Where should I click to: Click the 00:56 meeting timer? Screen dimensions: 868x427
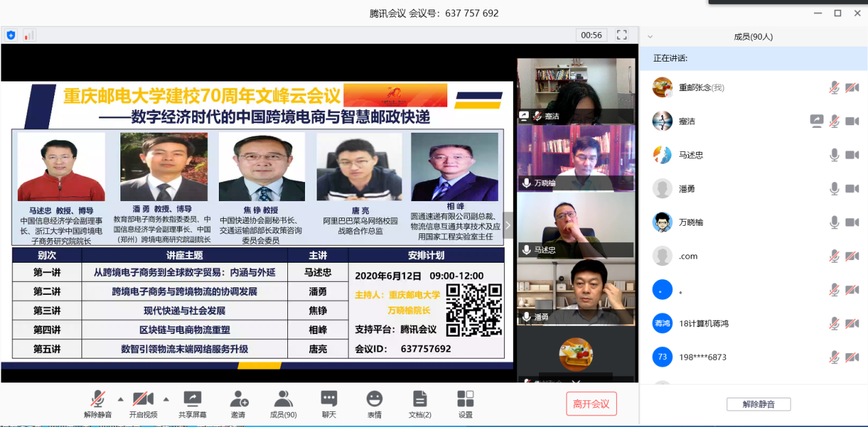coord(592,35)
